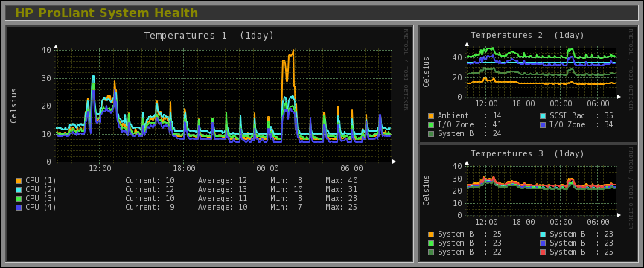Click the 18:00 label on Temperatures 1

point(184,168)
